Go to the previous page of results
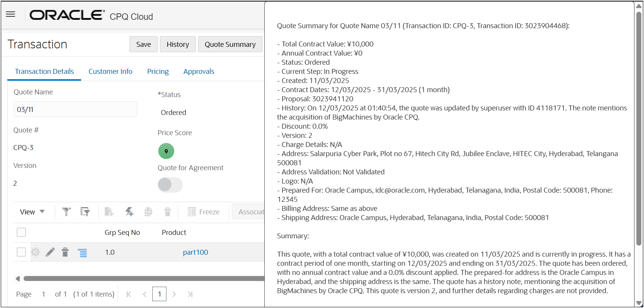 144,294
